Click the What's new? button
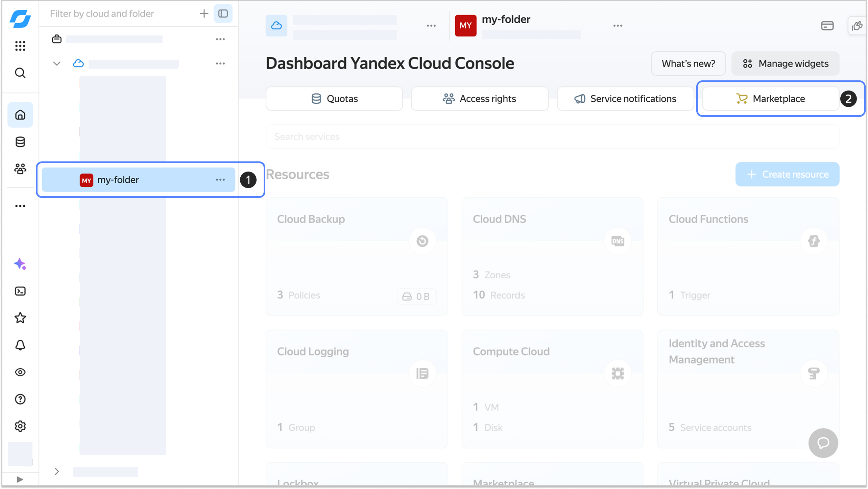This screenshot has height=489, width=868. click(x=688, y=63)
